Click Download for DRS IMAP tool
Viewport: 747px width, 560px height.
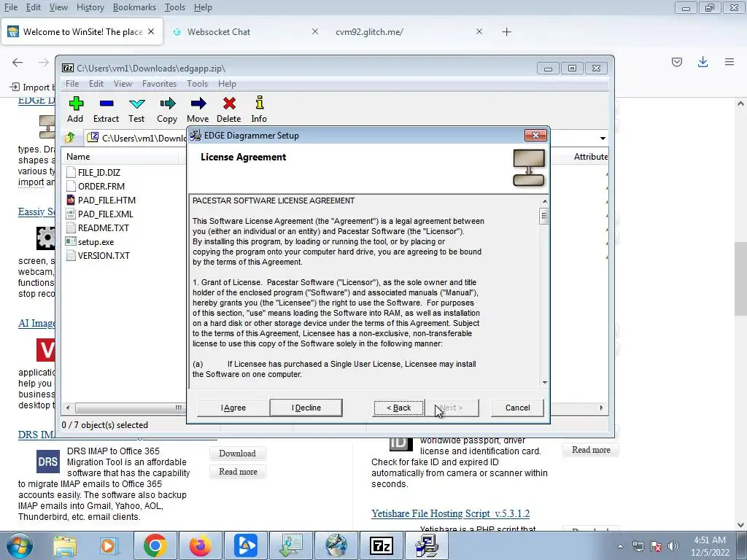(237, 454)
